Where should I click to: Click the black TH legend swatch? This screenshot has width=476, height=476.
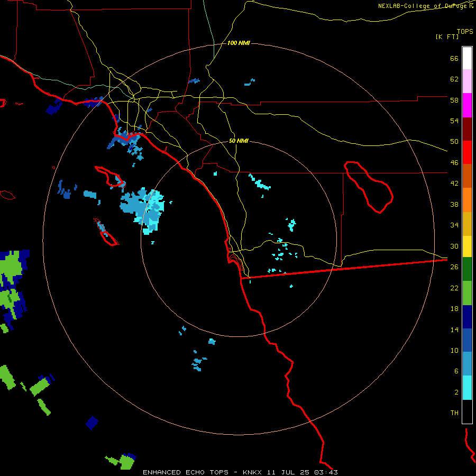pos(467,411)
